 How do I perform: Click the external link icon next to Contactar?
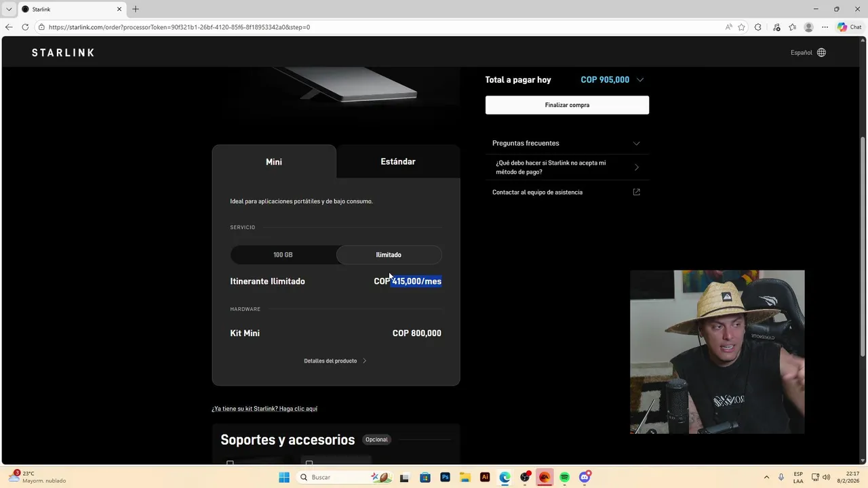(x=636, y=192)
